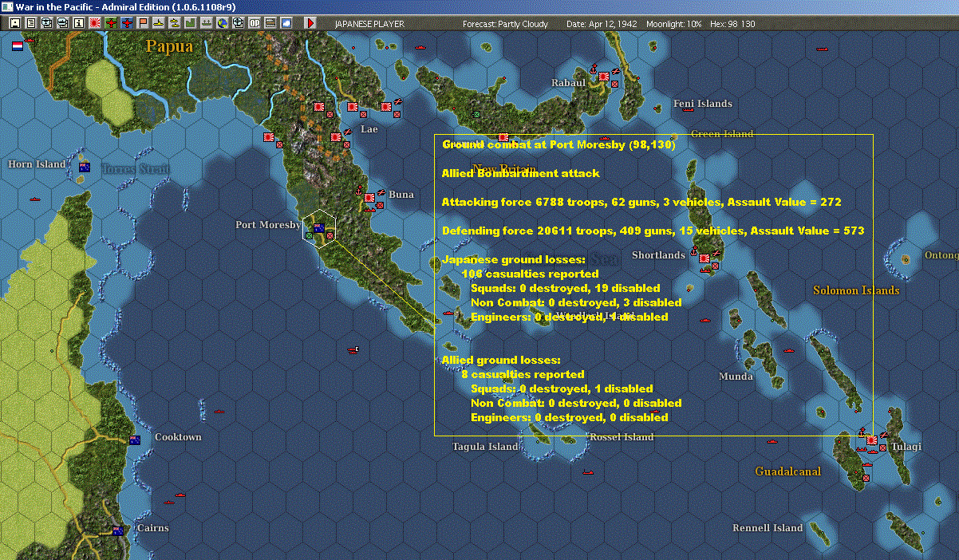Click the Dutch flag icon below the toolbar
This screenshot has height=560, width=959.
coord(18,47)
